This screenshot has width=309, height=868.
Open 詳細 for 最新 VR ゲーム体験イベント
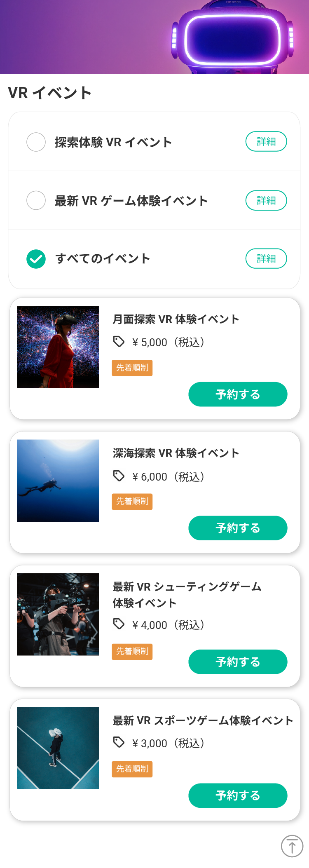(266, 200)
